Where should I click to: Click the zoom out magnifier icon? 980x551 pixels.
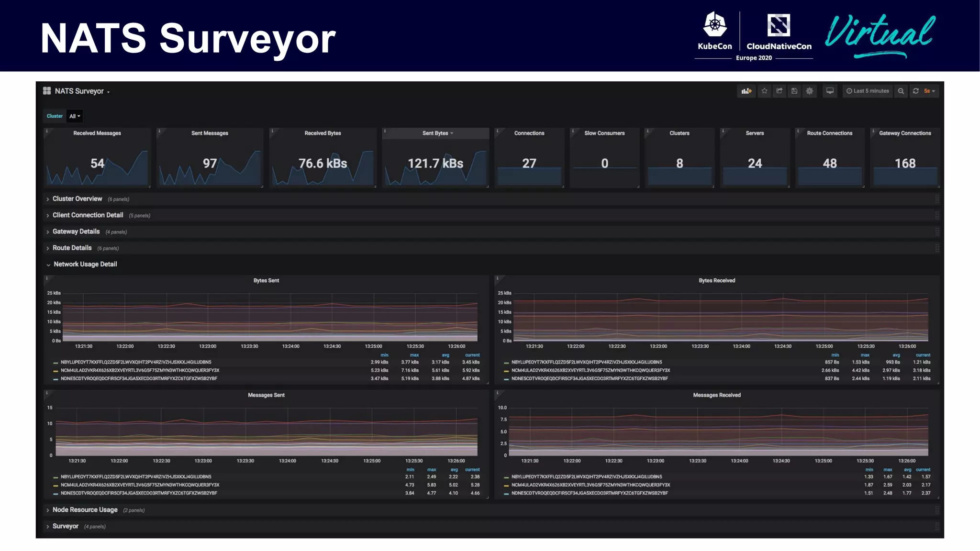pos(901,91)
